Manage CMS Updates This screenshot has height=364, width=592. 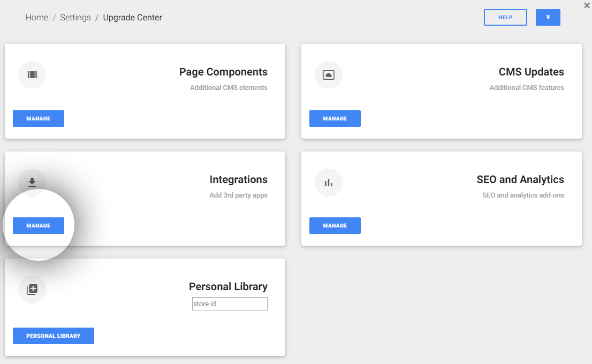(335, 118)
